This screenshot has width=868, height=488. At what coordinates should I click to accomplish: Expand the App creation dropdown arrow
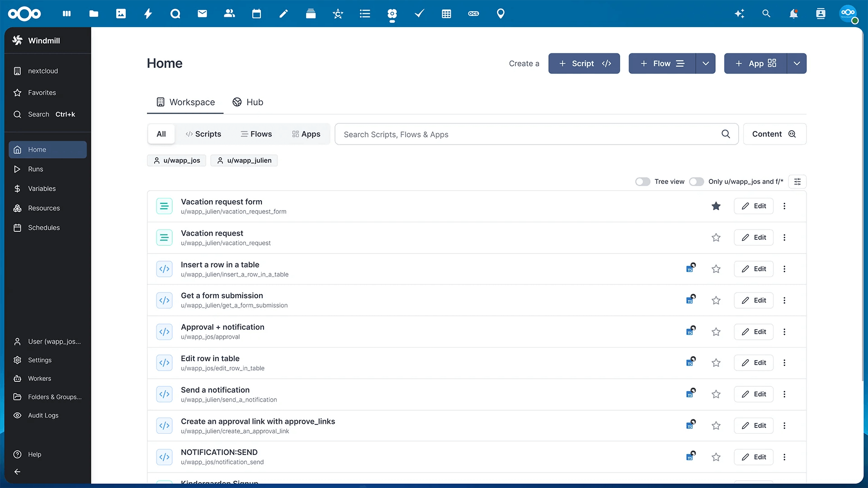[x=797, y=63]
